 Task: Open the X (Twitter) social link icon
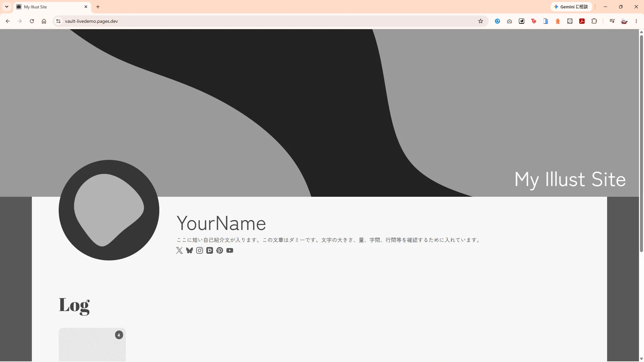click(x=179, y=250)
